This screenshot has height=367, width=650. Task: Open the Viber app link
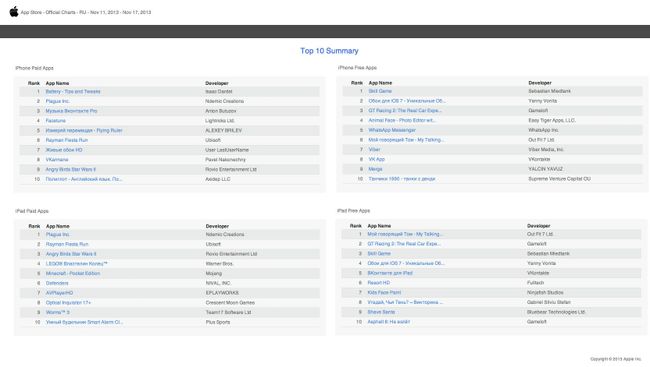pyautogui.click(x=374, y=150)
